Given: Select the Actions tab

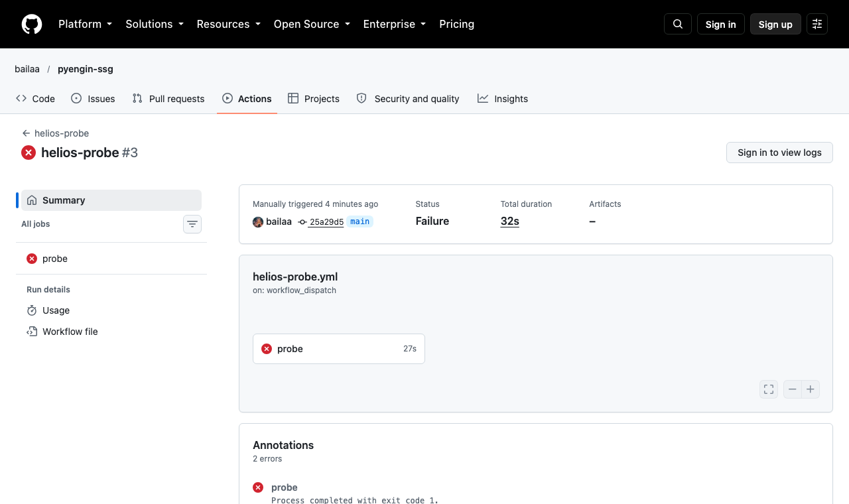Looking at the screenshot, I should (x=247, y=99).
